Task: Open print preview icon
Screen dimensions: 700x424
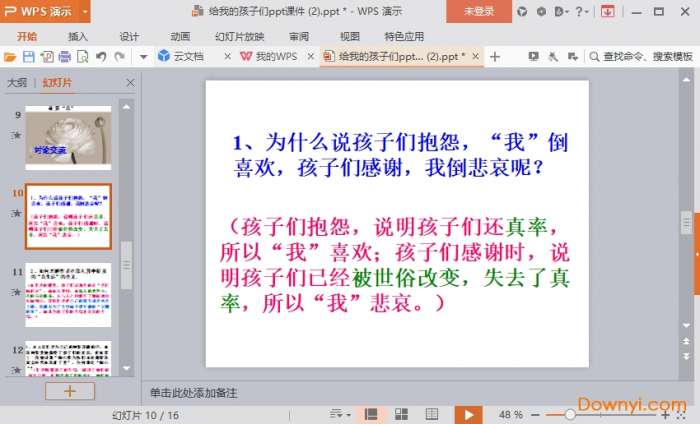Action: coord(83,57)
